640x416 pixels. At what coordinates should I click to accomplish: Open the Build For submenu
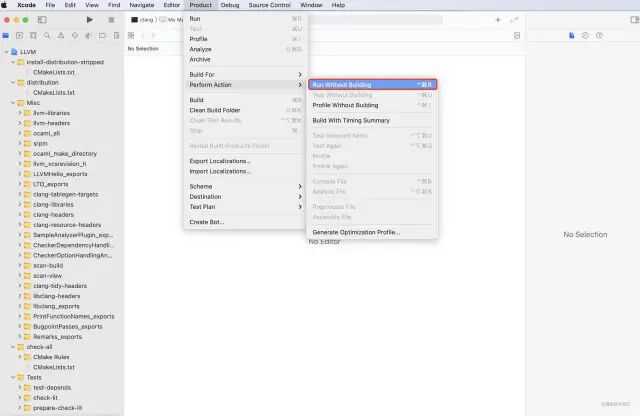[x=245, y=74]
